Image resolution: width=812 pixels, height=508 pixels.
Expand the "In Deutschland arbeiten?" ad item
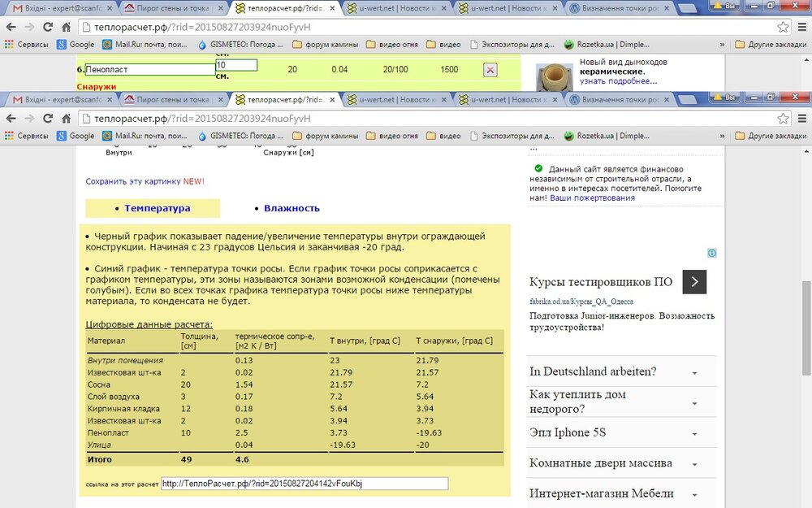695,373
